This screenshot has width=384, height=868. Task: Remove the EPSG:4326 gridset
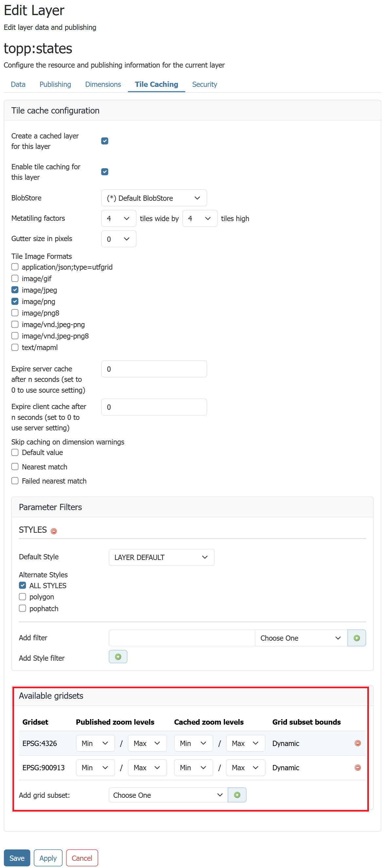pos(357,743)
